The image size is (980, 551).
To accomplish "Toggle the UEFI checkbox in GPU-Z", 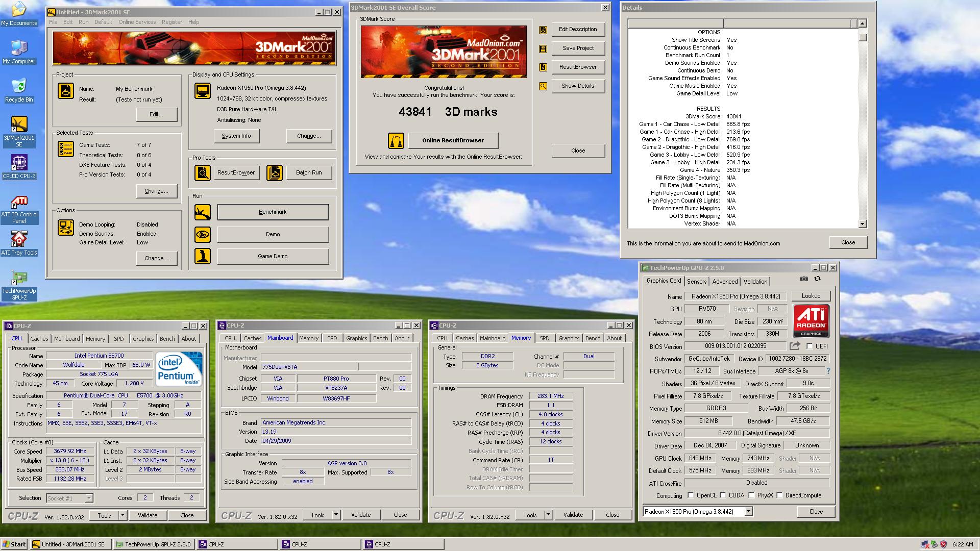I will tap(810, 346).
